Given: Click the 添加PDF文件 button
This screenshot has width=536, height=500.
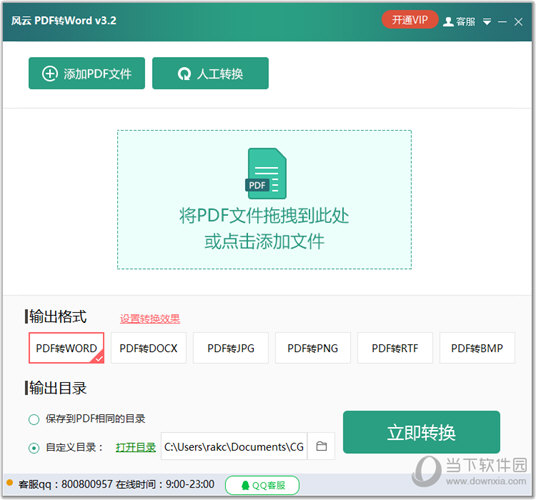Looking at the screenshot, I should 87,73.
